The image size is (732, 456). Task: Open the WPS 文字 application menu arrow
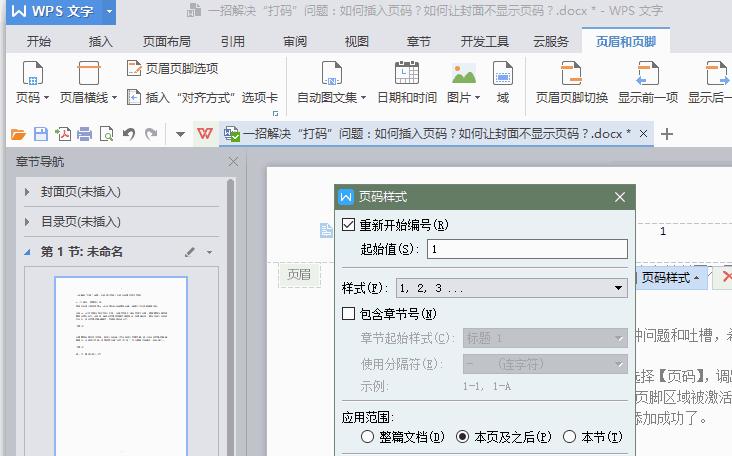pyautogui.click(x=109, y=11)
